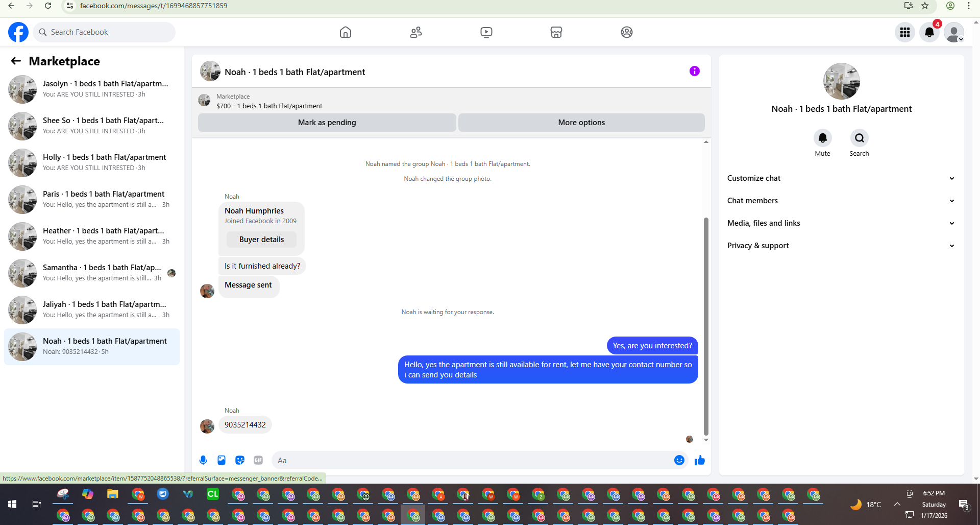Expand Chat members section
Image resolution: width=980 pixels, height=525 pixels.
pyautogui.click(x=841, y=201)
